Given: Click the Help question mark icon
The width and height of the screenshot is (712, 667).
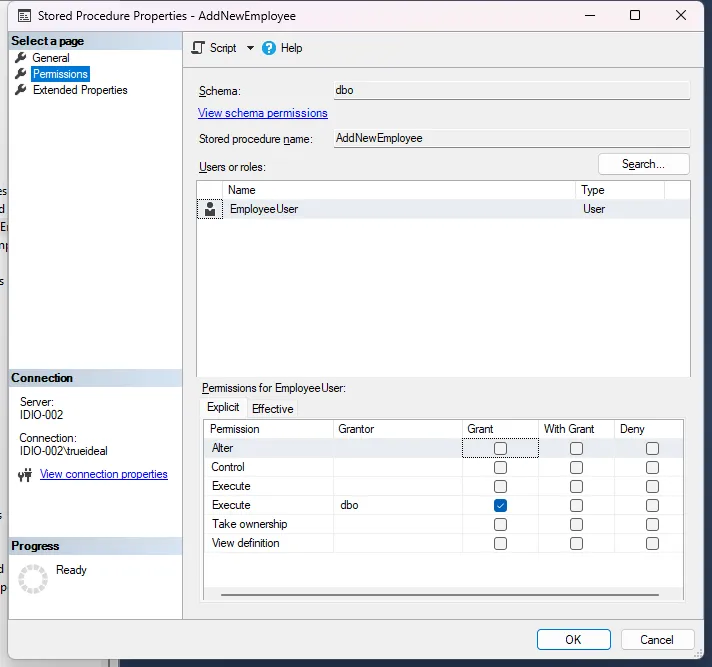Looking at the screenshot, I should (x=269, y=48).
